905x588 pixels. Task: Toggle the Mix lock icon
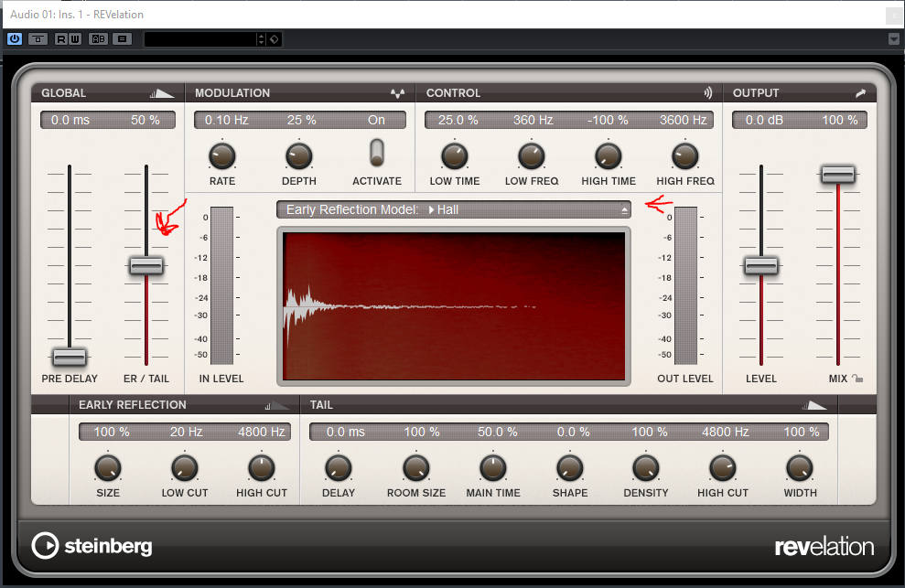pos(857,379)
